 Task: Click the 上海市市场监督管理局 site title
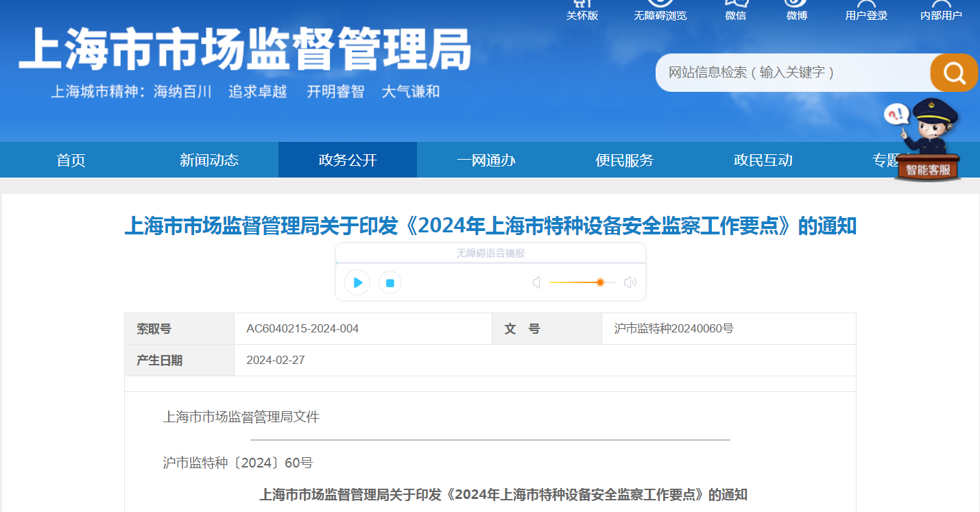[x=245, y=49]
